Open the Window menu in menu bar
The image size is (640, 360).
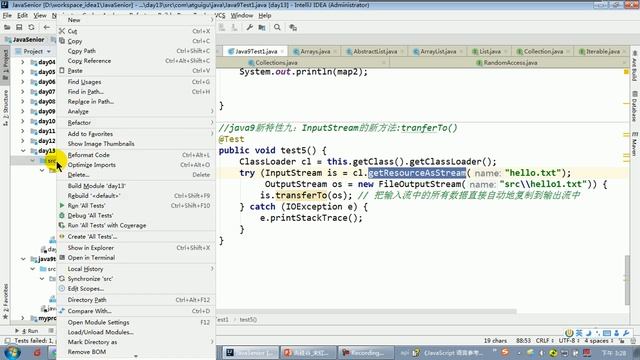tap(242, 16)
